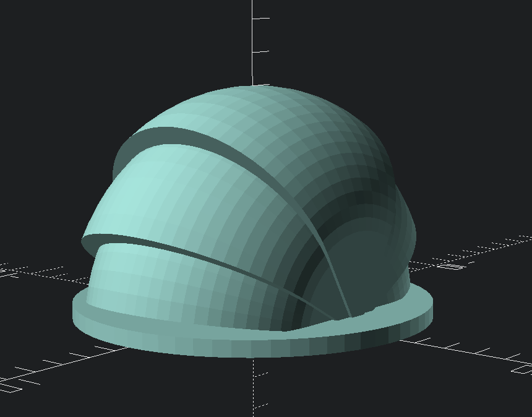Viewport: 532px width, 417px height.
Task: Click the vertical axis line above the model
Action: tap(252, 37)
